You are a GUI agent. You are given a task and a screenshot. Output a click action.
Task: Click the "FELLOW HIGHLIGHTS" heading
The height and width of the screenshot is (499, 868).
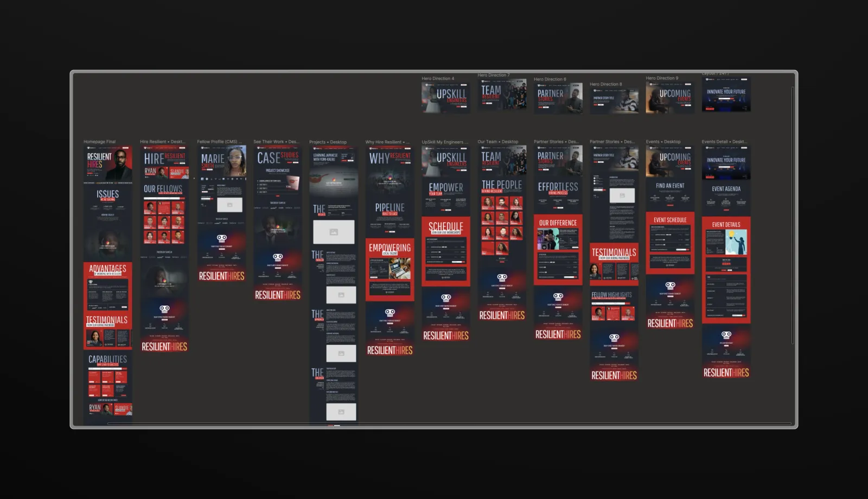[x=611, y=295]
